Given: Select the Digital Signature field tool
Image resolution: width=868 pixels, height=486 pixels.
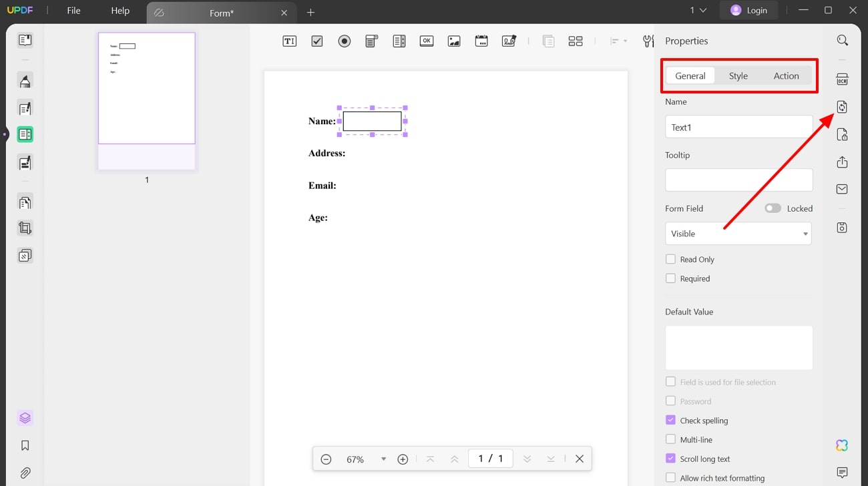Looking at the screenshot, I should (x=509, y=41).
